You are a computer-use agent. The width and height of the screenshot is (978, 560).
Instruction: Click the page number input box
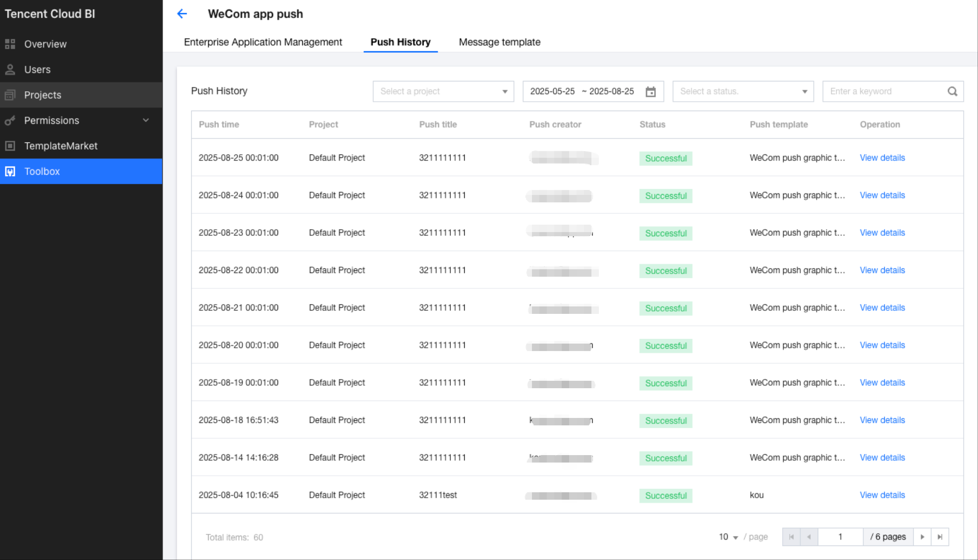click(840, 537)
